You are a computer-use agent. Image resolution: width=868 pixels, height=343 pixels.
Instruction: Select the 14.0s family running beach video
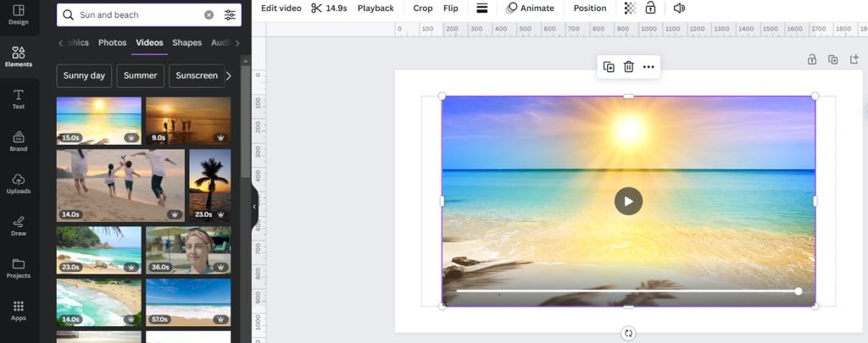point(120,185)
